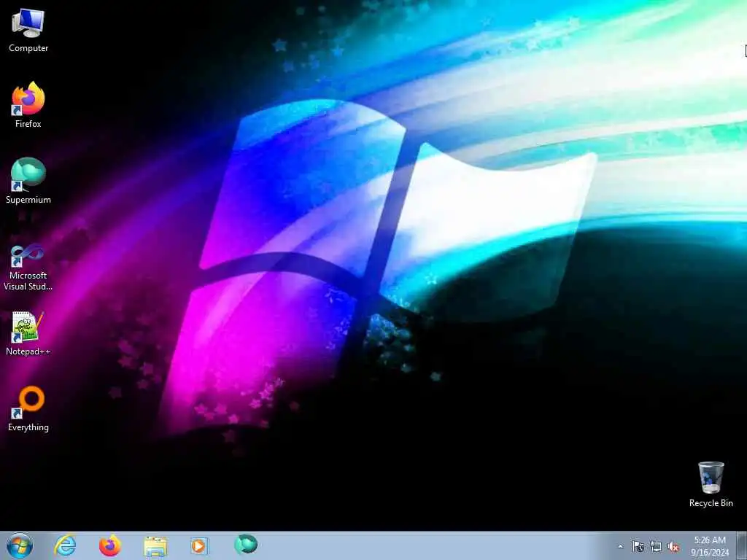Select the Computer desktop icon
The image size is (747, 560).
[x=28, y=30]
